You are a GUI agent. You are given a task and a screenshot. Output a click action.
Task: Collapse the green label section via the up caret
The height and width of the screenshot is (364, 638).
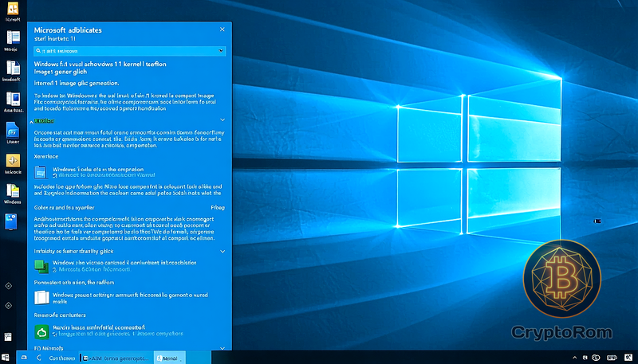tap(32, 122)
